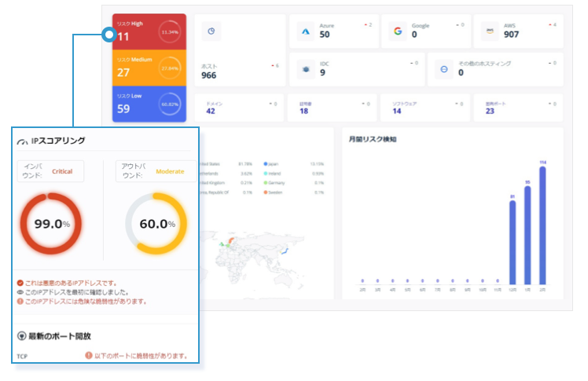
Task: Select the ホスト count 966
Action: point(209,75)
